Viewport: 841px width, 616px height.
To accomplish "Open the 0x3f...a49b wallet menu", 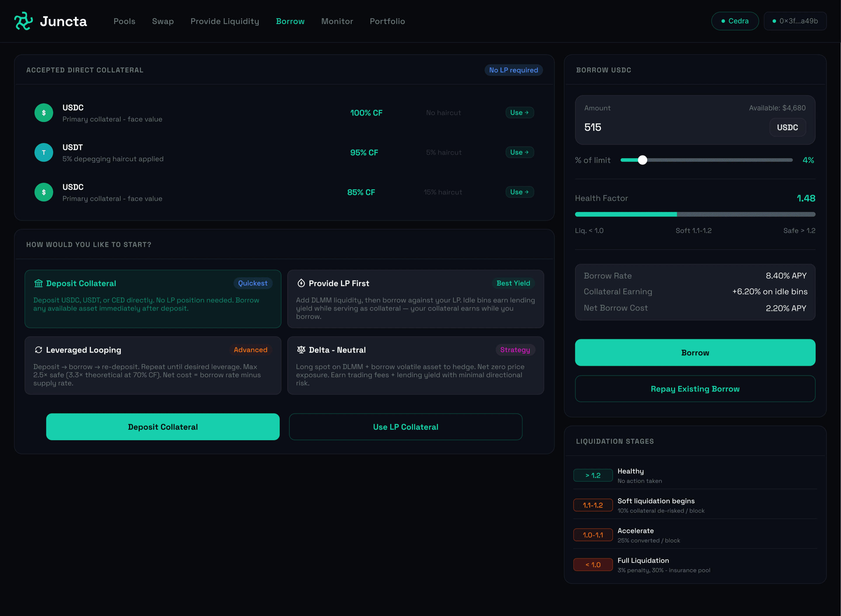I will (x=795, y=21).
